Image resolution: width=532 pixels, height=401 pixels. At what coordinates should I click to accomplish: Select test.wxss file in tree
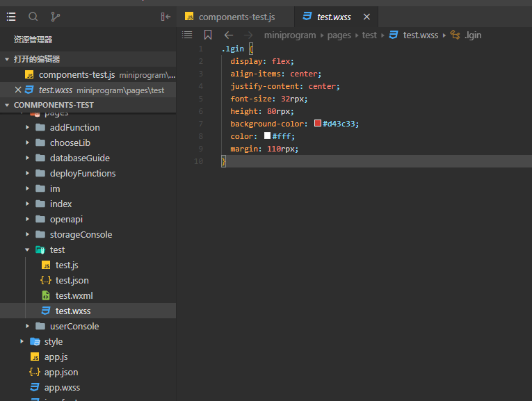(88, 311)
